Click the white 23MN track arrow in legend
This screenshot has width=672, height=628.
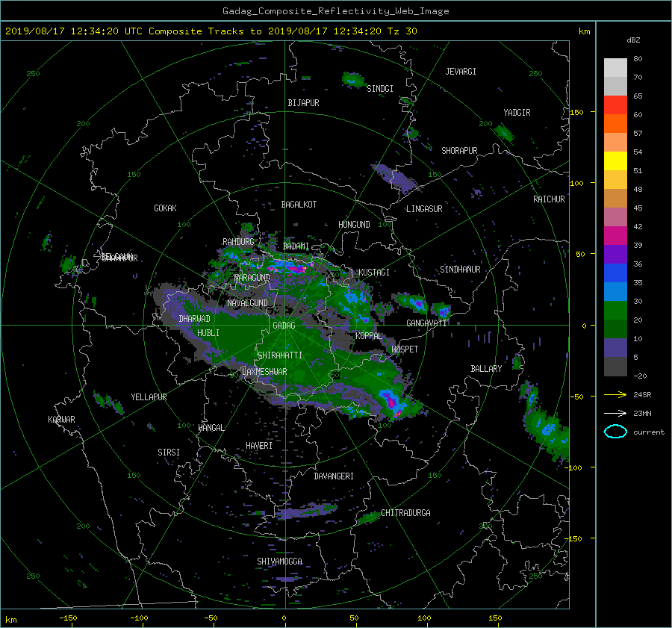[615, 413]
